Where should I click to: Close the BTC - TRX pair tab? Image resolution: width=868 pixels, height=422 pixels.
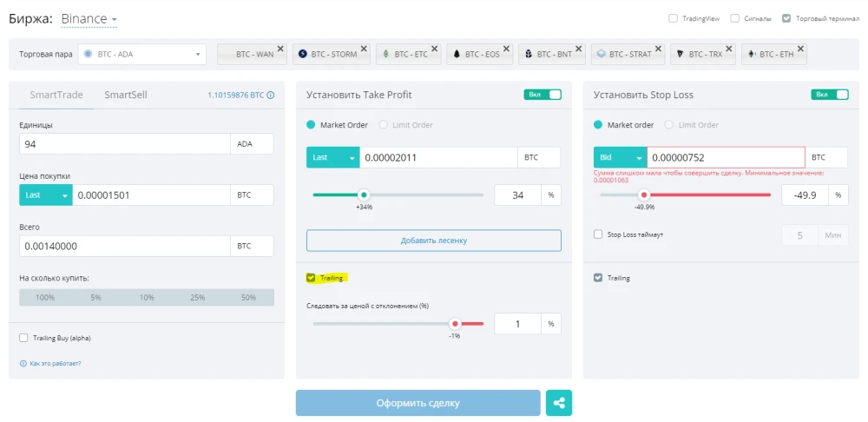coord(730,49)
